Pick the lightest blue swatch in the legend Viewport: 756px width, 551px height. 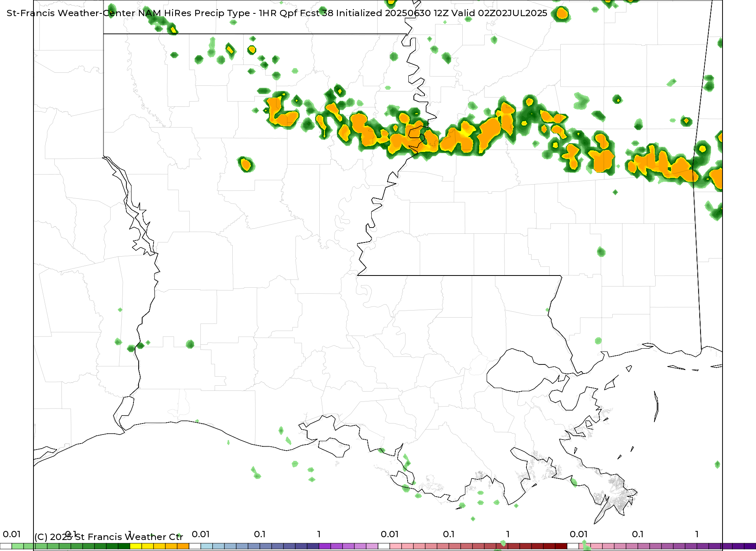pos(207,546)
